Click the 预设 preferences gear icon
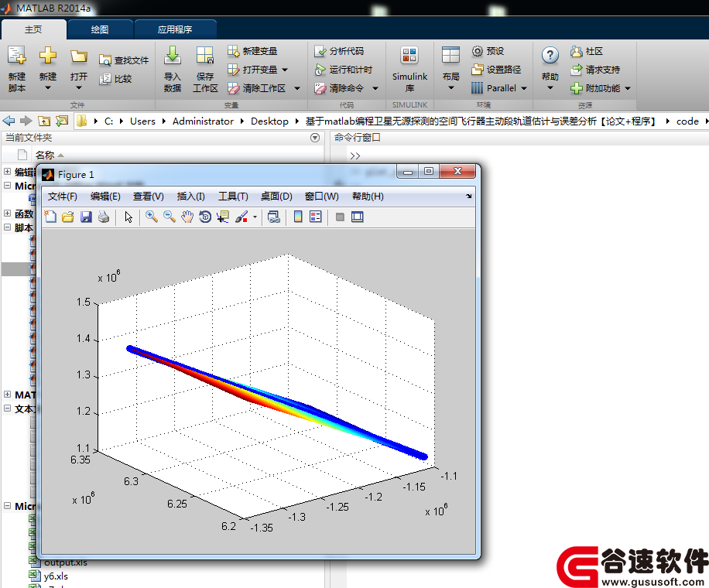Viewport: 709px width, 588px height. pos(478,51)
